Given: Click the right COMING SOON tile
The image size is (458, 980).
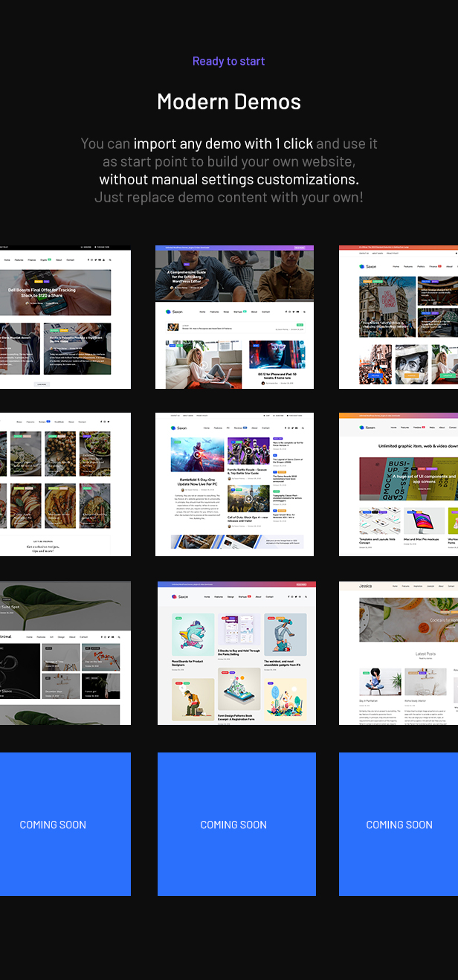Looking at the screenshot, I should (x=399, y=824).
